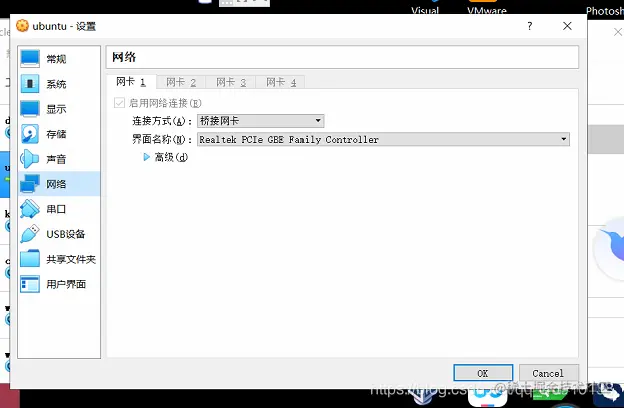Open the 显示 (Display) monitor icon
This screenshot has width=624, height=408.
(30, 109)
